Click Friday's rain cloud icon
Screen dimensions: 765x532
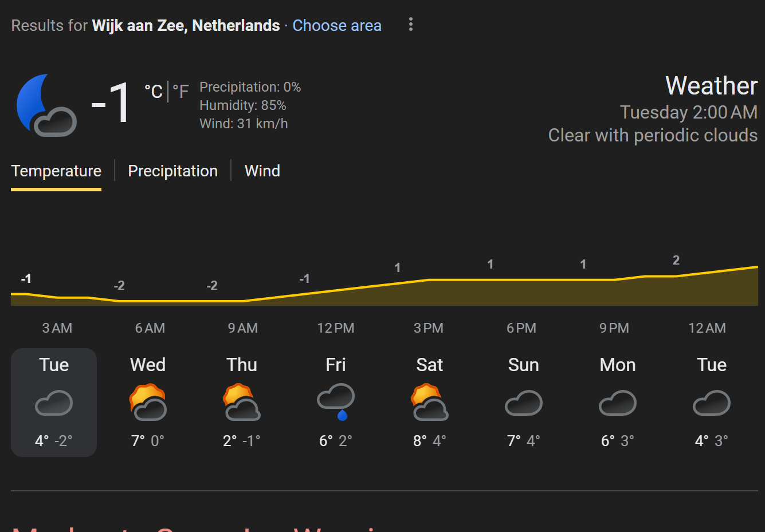[336, 401]
